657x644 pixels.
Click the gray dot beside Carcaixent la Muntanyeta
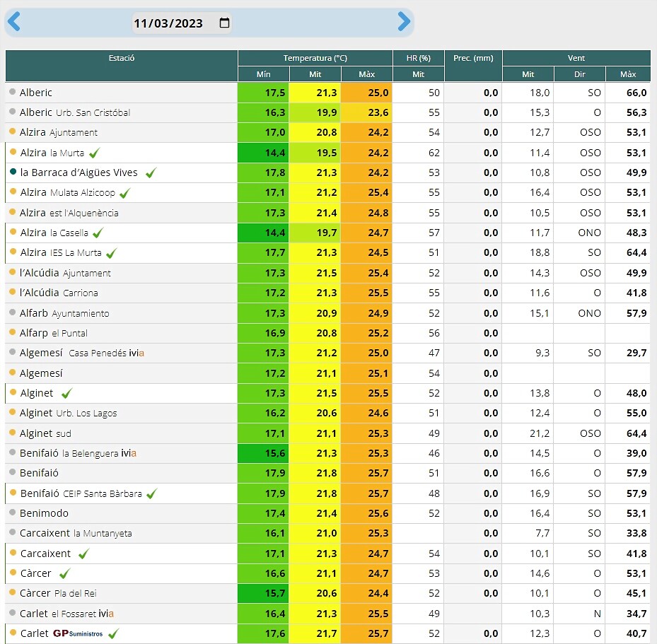(13, 532)
